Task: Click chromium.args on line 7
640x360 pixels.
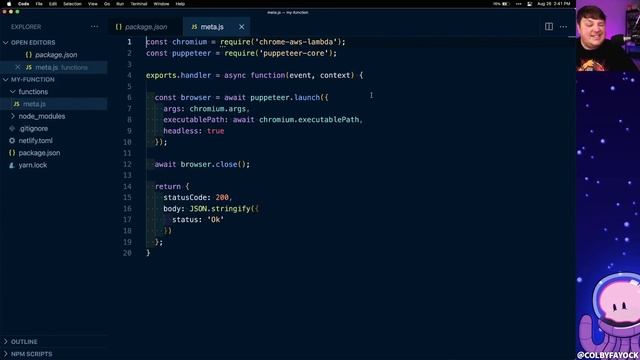Action: [x=218, y=109]
